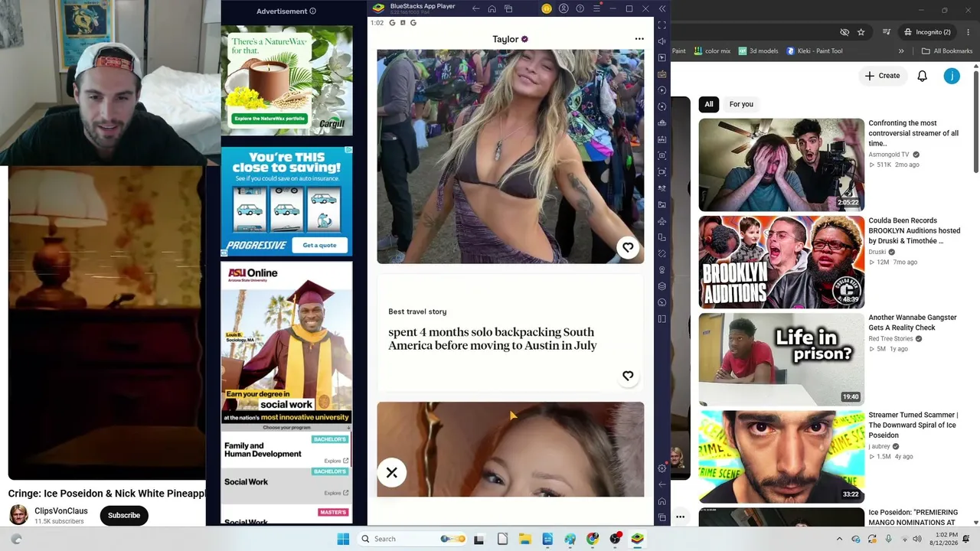Viewport: 980px width, 551px height.
Task: Mute BlueStacks volume from the sidebar
Action: (x=662, y=41)
